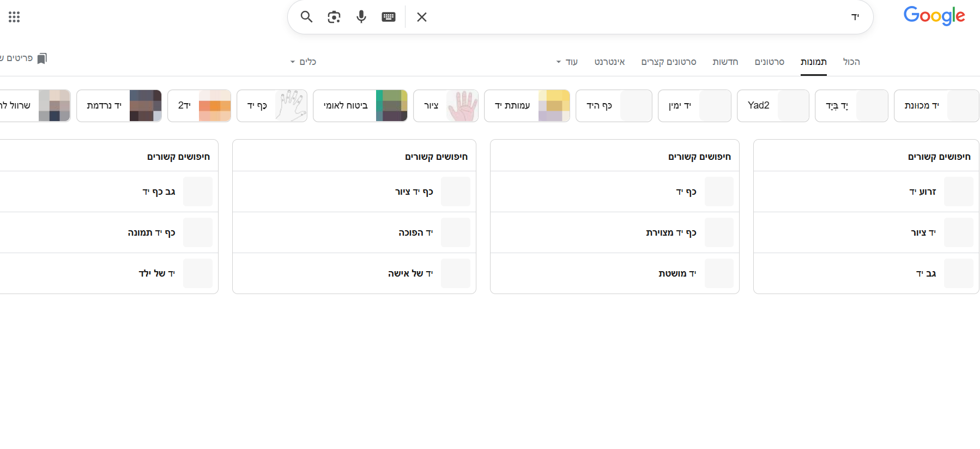
Task: Open the on-screen keyboard icon
Action: pos(389,17)
